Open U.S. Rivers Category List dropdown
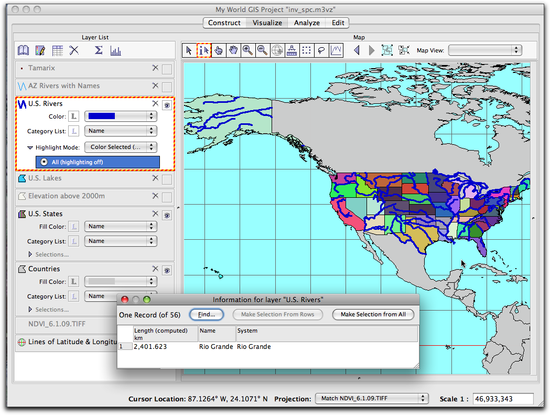The width and height of the screenshot is (550, 415). [x=120, y=131]
